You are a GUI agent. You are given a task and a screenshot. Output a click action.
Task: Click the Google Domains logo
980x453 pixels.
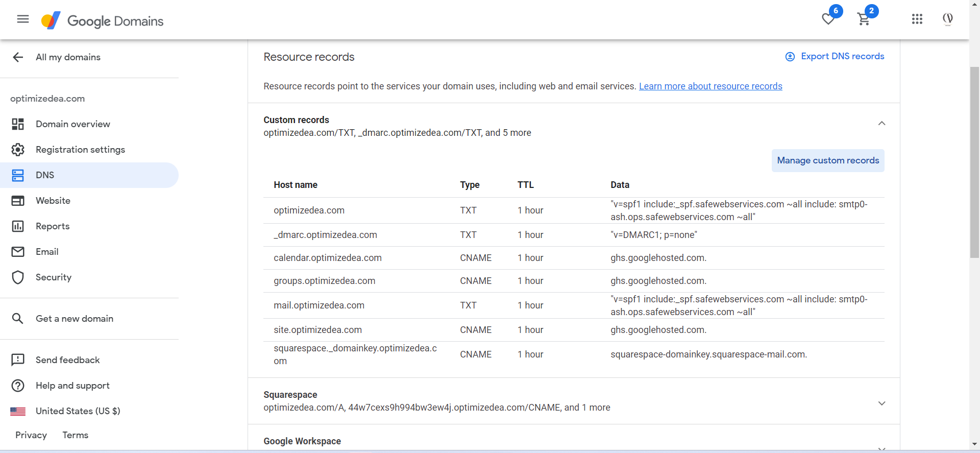click(102, 21)
